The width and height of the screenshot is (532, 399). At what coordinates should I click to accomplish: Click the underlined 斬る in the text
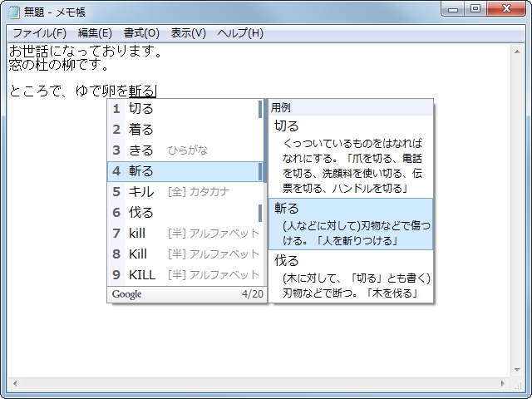click(x=142, y=91)
